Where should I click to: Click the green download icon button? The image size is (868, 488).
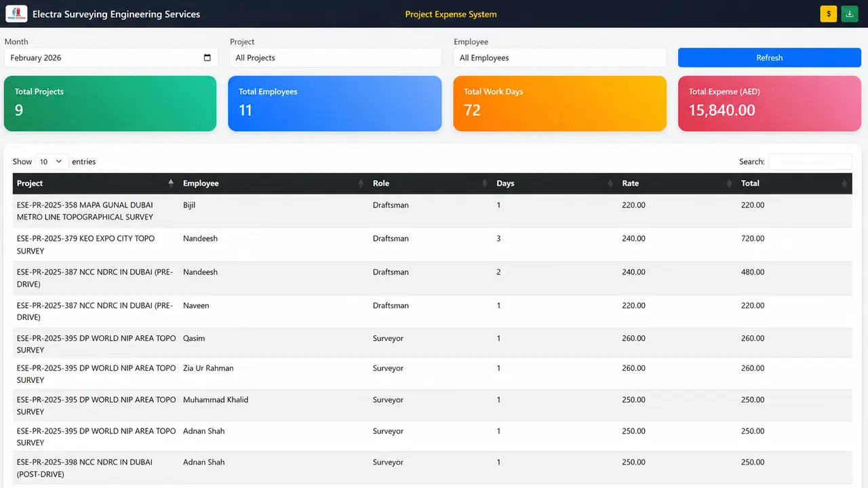coord(850,14)
